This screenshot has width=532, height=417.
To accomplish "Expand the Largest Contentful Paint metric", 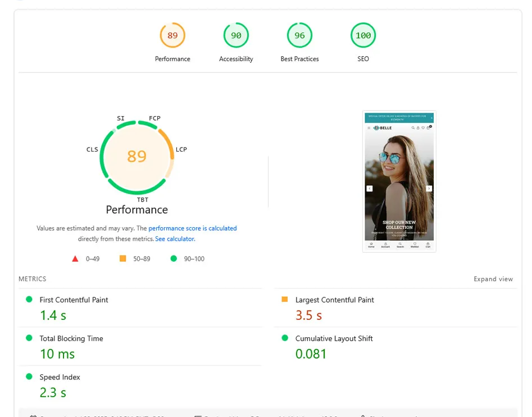I will click(x=334, y=300).
